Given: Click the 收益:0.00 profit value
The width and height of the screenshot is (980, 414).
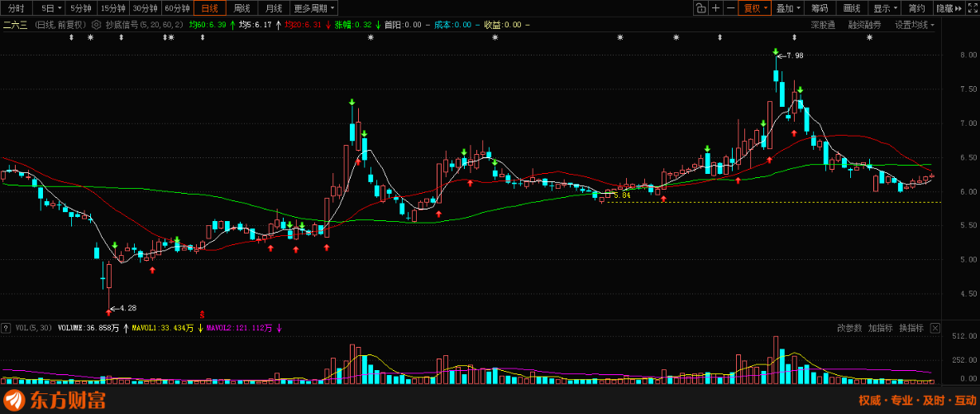Looking at the screenshot, I should tap(503, 25).
